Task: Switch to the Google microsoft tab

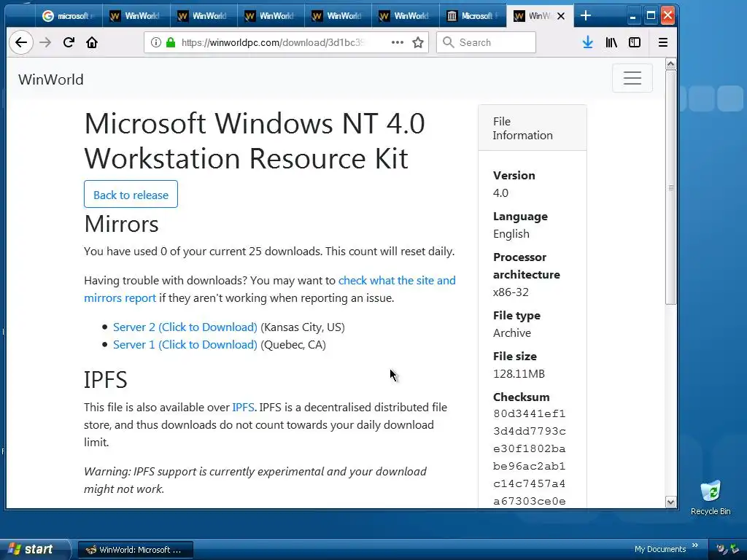Action: pos(68,16)
